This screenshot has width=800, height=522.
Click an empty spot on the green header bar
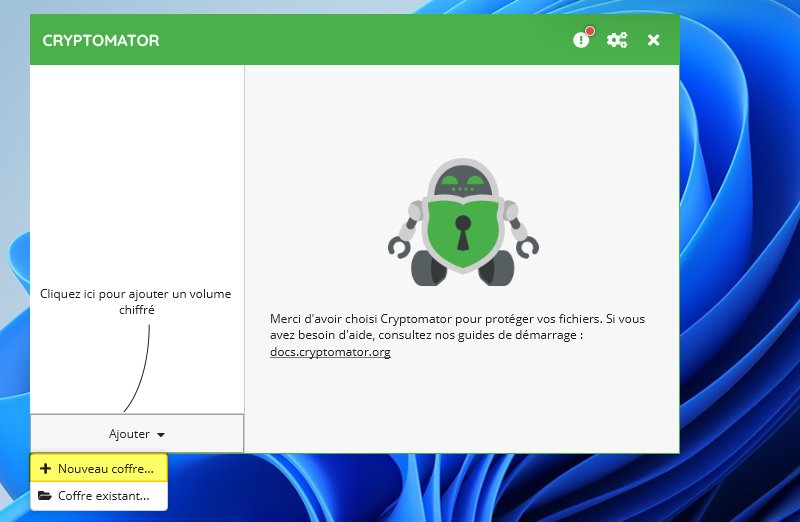tap(357, 40)
